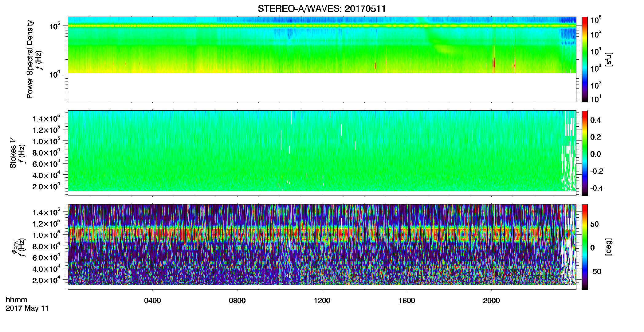This screenshot has width=644, height=332.
Task: Select the 1600 time axis label
Action: coord(407,301)
